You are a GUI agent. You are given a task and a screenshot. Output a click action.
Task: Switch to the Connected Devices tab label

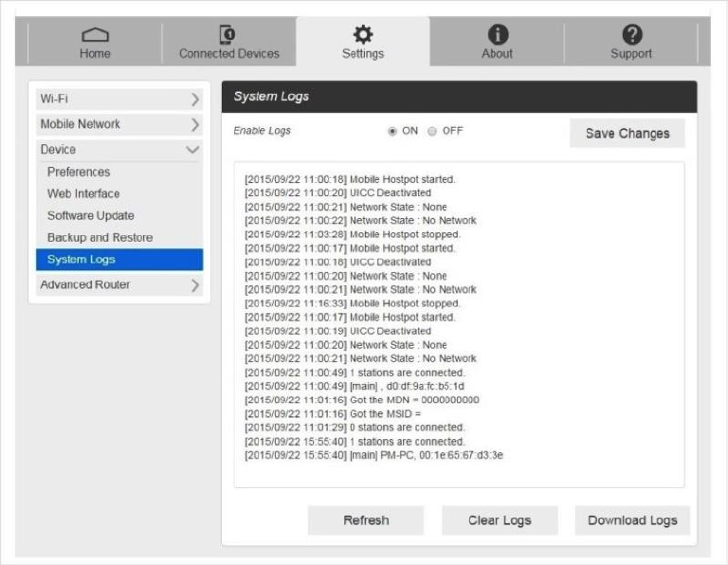(229, 54)
